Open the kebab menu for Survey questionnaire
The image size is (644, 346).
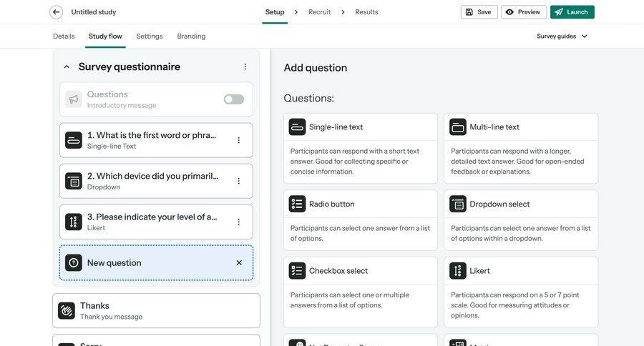(245, 67)
